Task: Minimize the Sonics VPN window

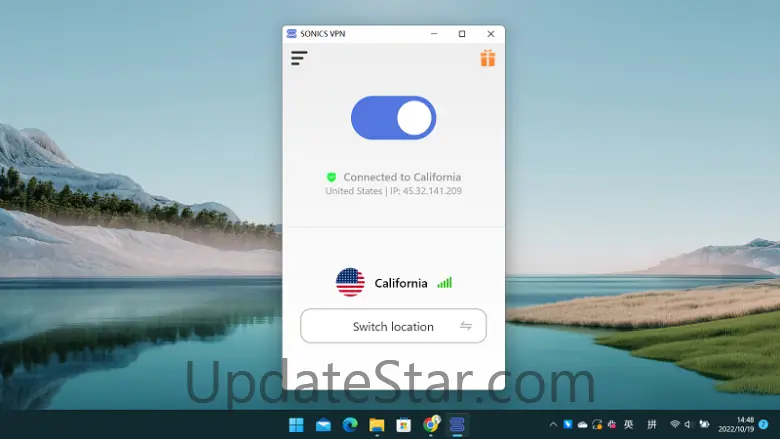Action: click(434, 33)
